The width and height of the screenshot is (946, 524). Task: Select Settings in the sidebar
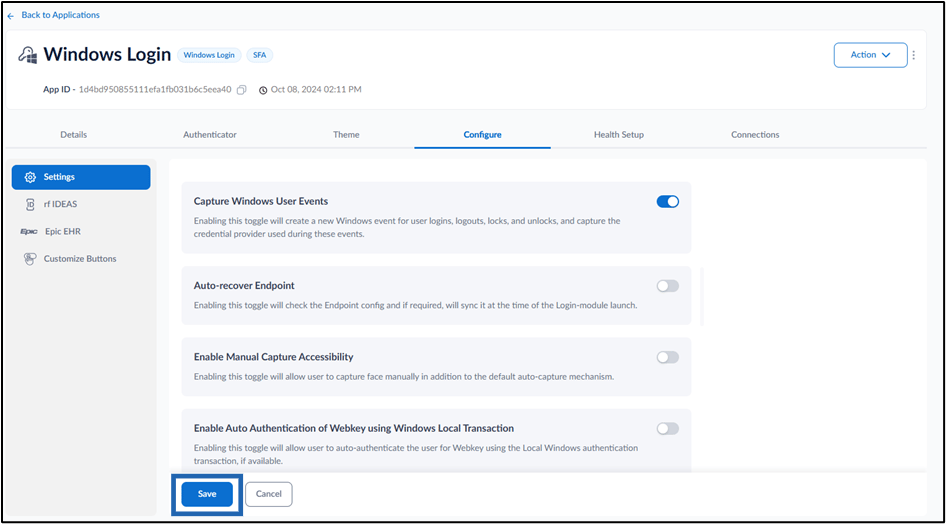click(81, 177)
